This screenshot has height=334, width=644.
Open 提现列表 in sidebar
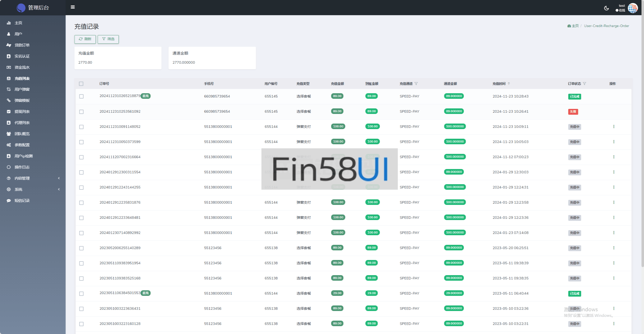(x=22, y=111)
